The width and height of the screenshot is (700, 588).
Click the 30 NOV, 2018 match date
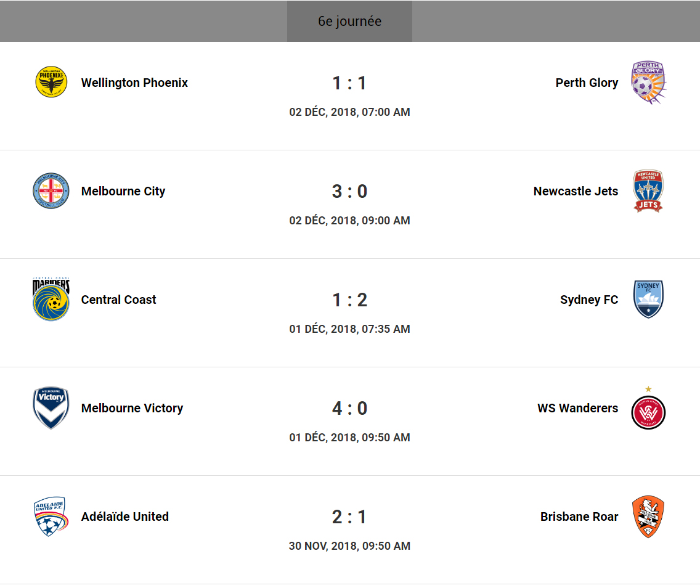pos(349,546)
